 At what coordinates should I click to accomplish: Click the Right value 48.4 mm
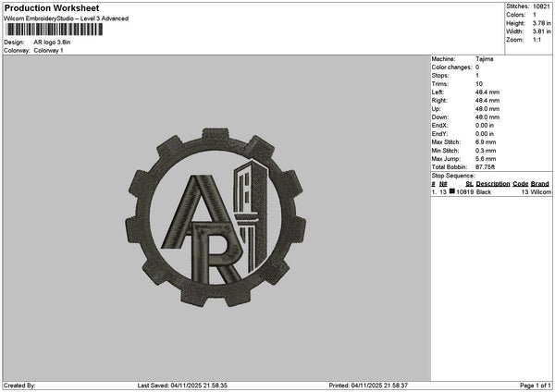[487, 101]
